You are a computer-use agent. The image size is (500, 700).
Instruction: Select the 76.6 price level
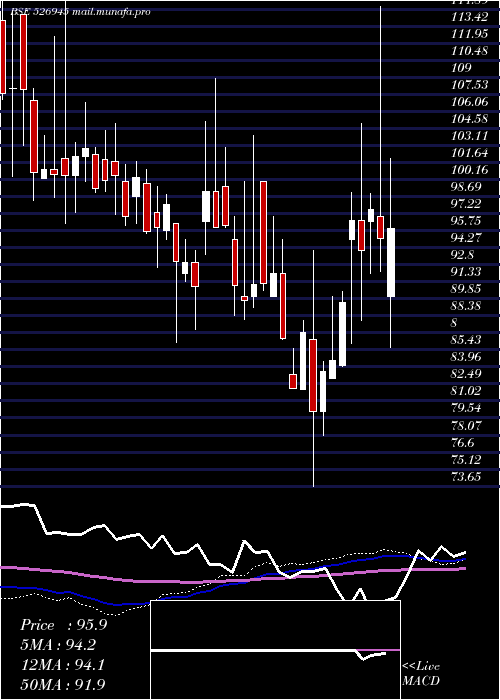tap(463, 442)
